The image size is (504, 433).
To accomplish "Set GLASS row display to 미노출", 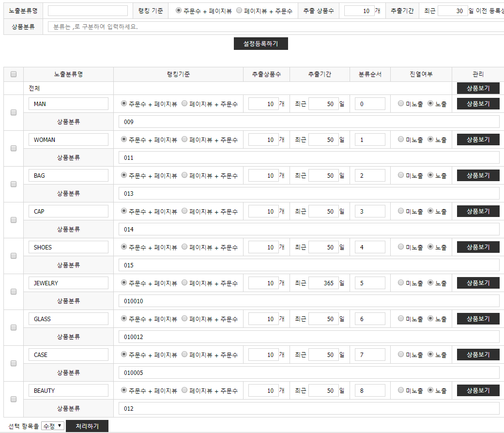I will (400, 319).
